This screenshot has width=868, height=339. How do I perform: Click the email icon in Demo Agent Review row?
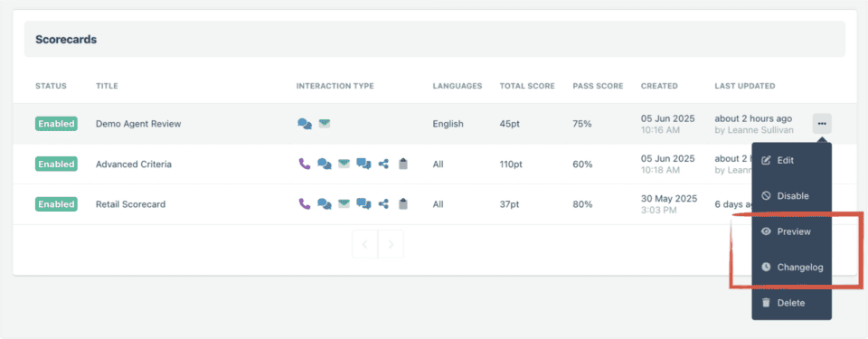point(325,124)
